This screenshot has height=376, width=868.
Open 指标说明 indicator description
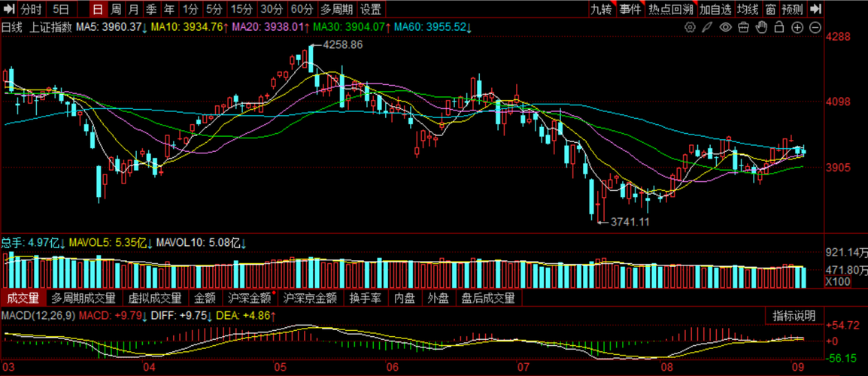coord(794,316)
